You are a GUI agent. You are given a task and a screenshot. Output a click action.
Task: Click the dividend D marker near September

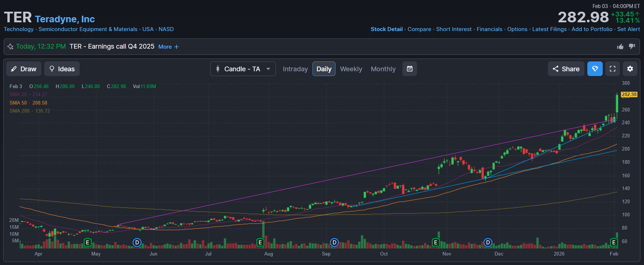pyautogui.click(x=334, y=242)
